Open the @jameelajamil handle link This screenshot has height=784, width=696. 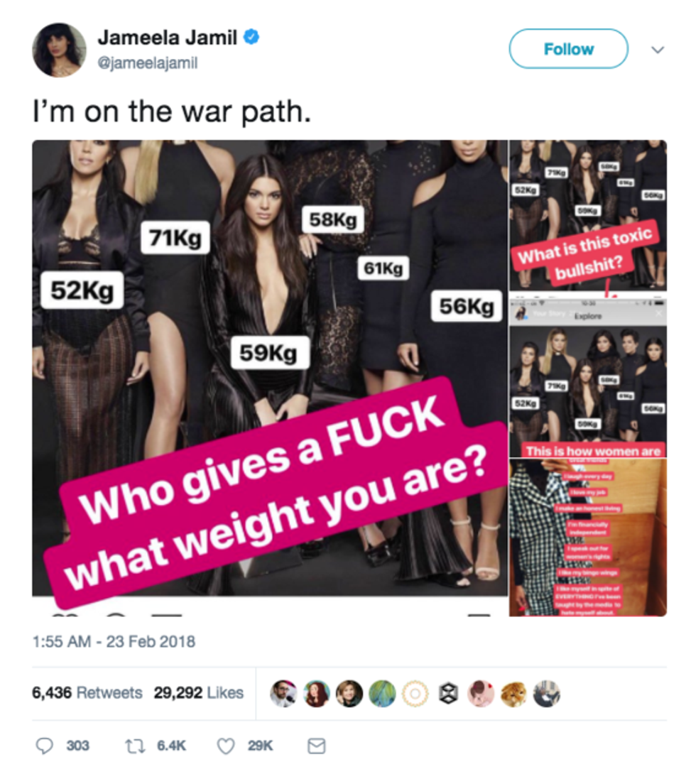click(x=148, y=63)
